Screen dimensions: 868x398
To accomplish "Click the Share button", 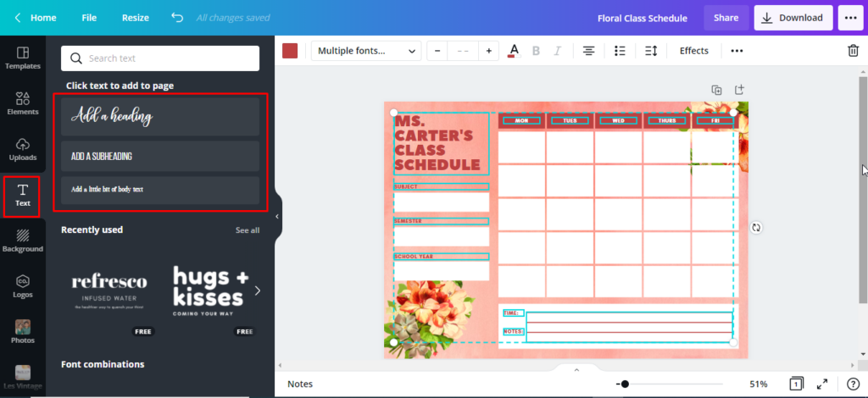I will (x=726, y=17).
